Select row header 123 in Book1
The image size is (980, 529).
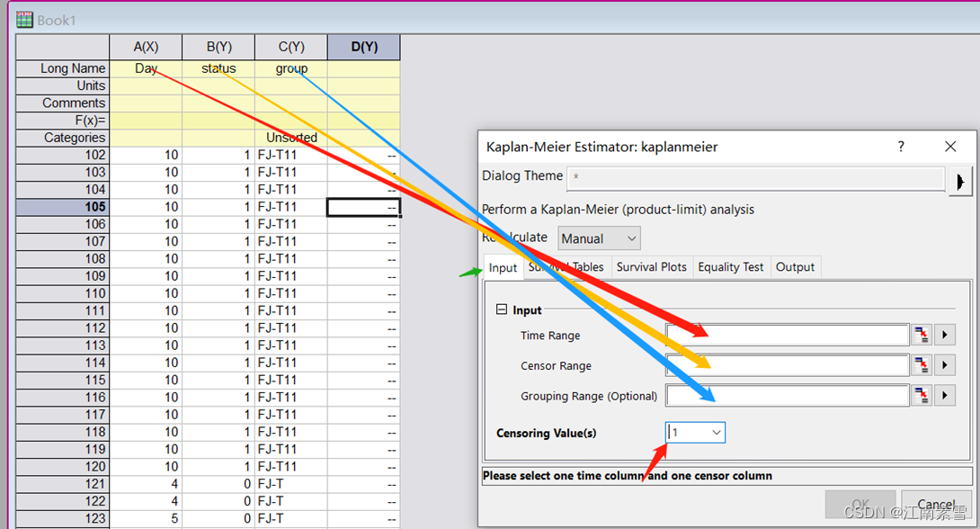point(63,518)
